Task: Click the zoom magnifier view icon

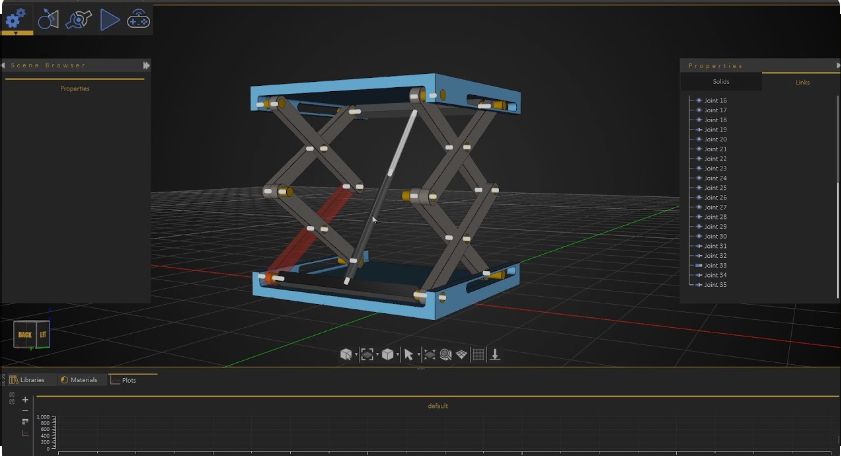Action: point(445,354)
